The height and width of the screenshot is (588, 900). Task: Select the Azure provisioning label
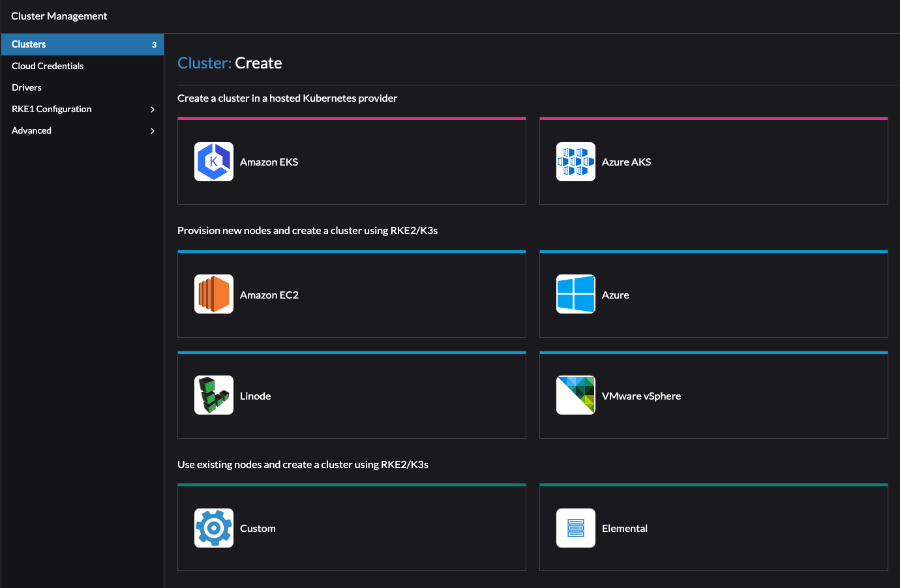pyautogui.click(x=616, y=295)
